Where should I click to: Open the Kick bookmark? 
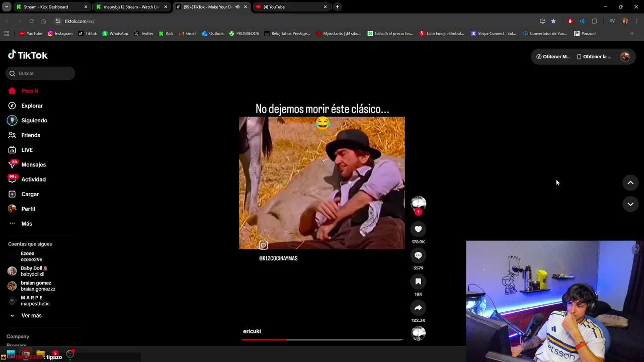coord(166,34)
